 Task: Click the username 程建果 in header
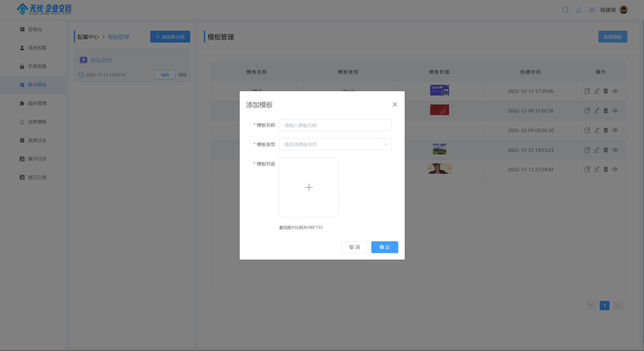608,10
